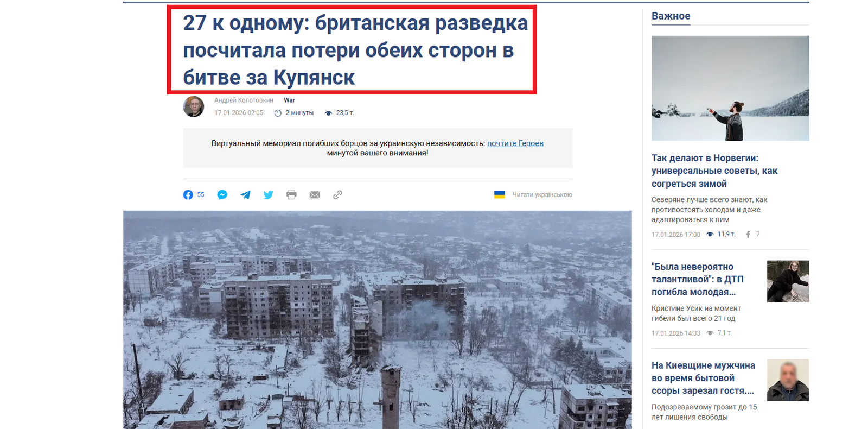Open the Важное sidebar section heading
Viewport: 868px width, 429px height.
tap(671, 16)
